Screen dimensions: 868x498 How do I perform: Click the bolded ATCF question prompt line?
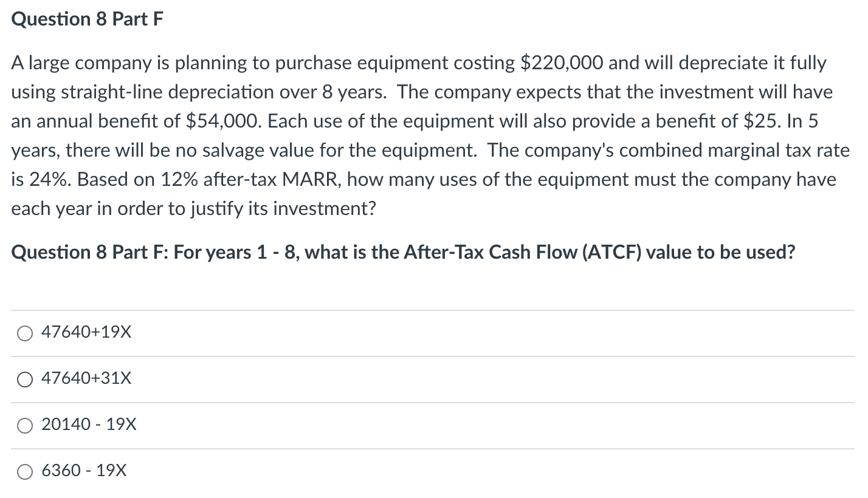[402, 251]
